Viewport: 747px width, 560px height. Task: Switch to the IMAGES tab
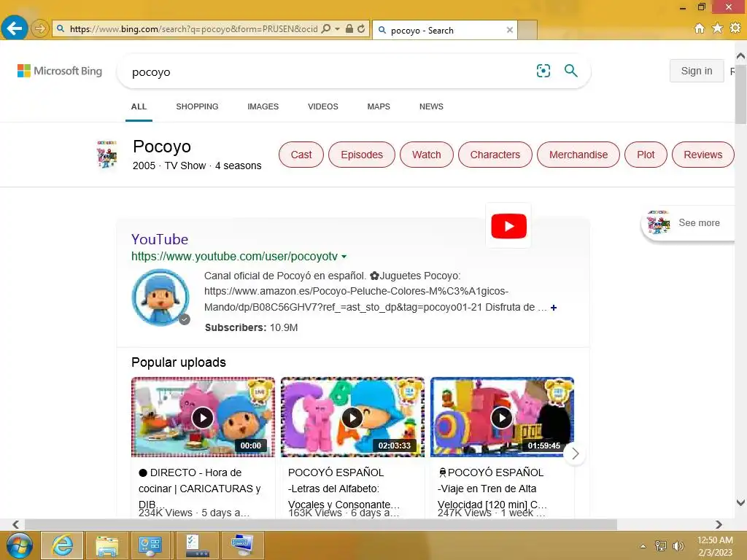[263, 106]
